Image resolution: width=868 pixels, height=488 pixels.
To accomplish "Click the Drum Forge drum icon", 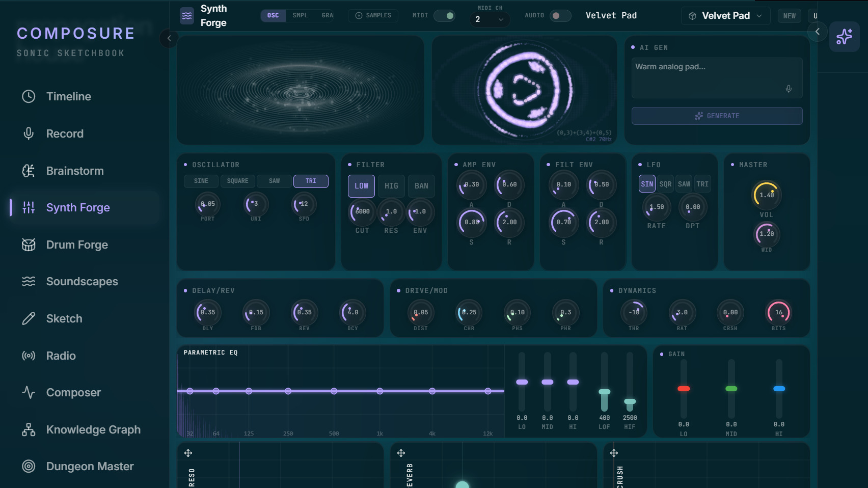I will click(29, 245).
